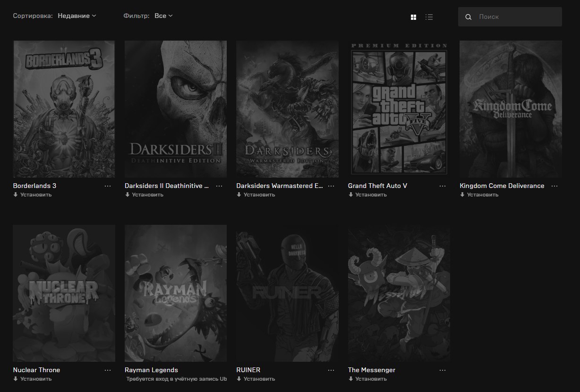The height and width of the screenshot is (392, 580).
Task: Click the Darksiders Warmastered title text
Action: (x=280, y=186)
